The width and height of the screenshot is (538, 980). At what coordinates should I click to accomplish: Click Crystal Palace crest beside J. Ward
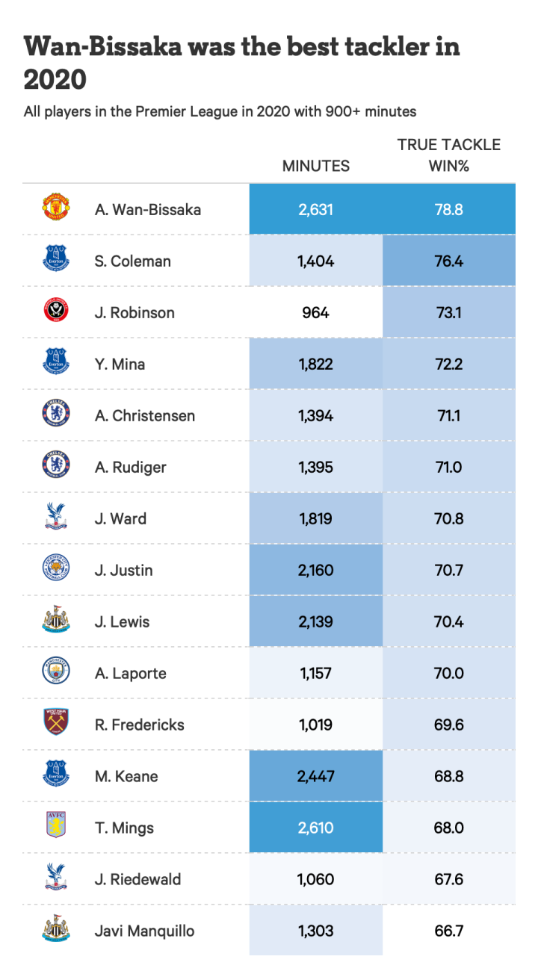pos(56,518)
